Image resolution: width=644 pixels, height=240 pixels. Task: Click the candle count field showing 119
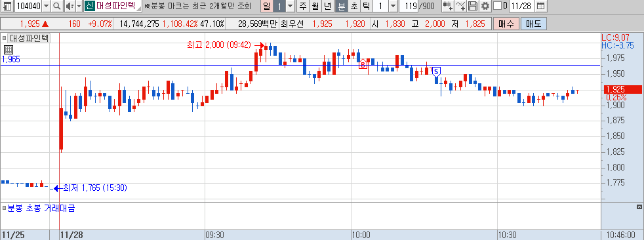[x=409, y=6]
